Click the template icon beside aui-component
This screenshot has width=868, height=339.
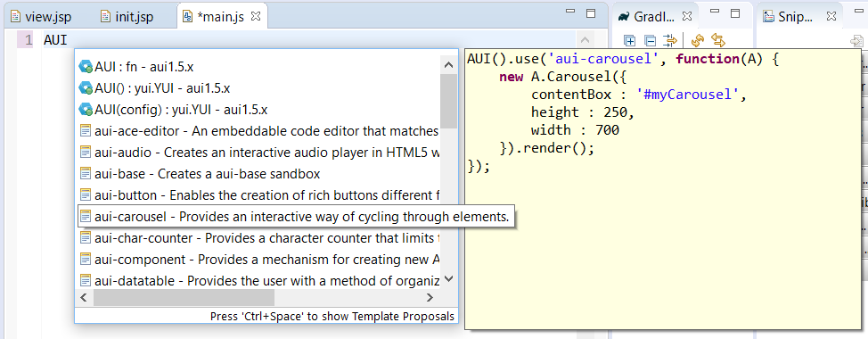click(86, 260)
